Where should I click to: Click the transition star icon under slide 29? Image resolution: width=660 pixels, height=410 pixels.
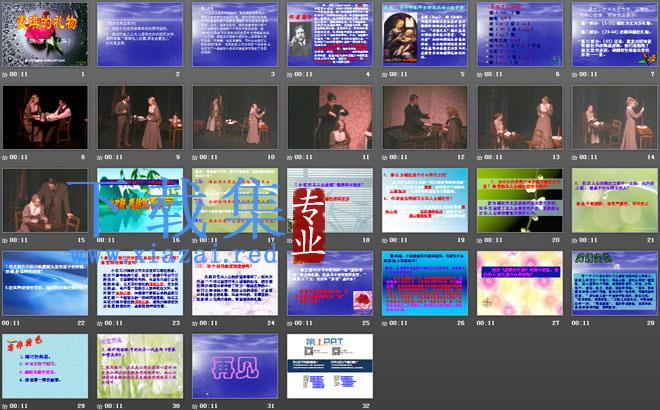(5, 406)
